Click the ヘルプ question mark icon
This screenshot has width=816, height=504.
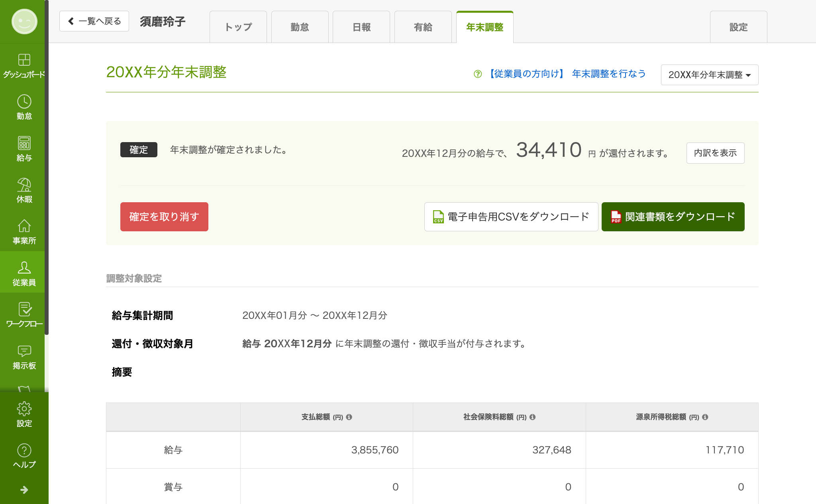[x=24, y=451]
